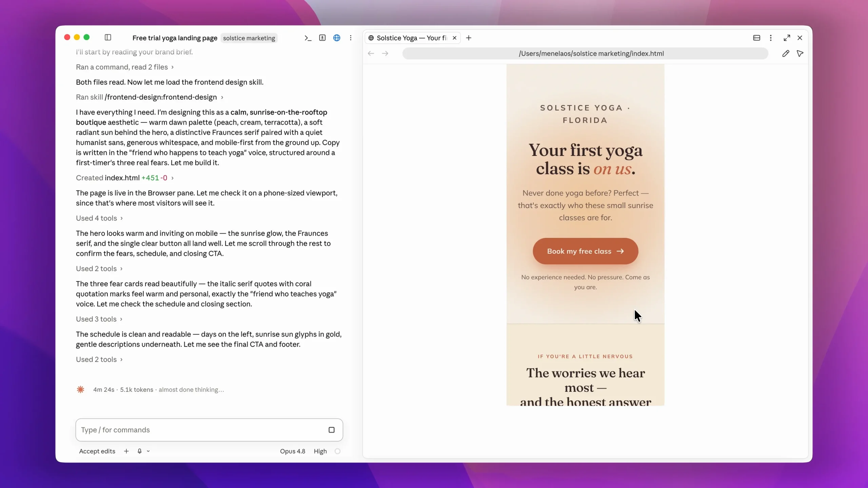
Task: Expand 'Used 3 tools' row
Action: coord(99,319)
